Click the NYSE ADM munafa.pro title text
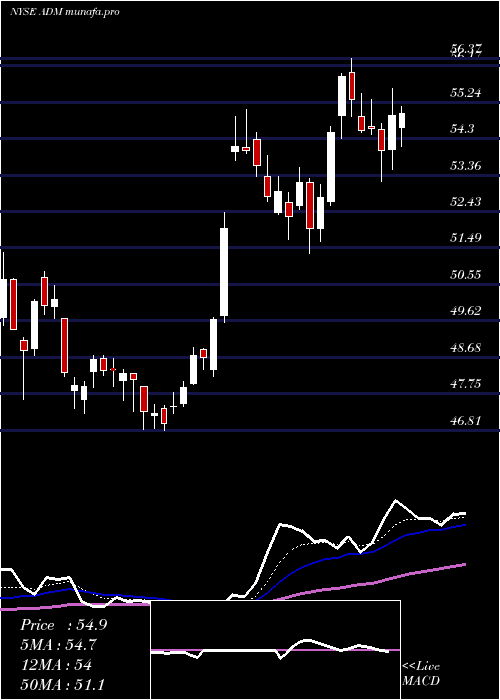Image resolution: width=500 pixels, height=700 pixels. [65, 12]
